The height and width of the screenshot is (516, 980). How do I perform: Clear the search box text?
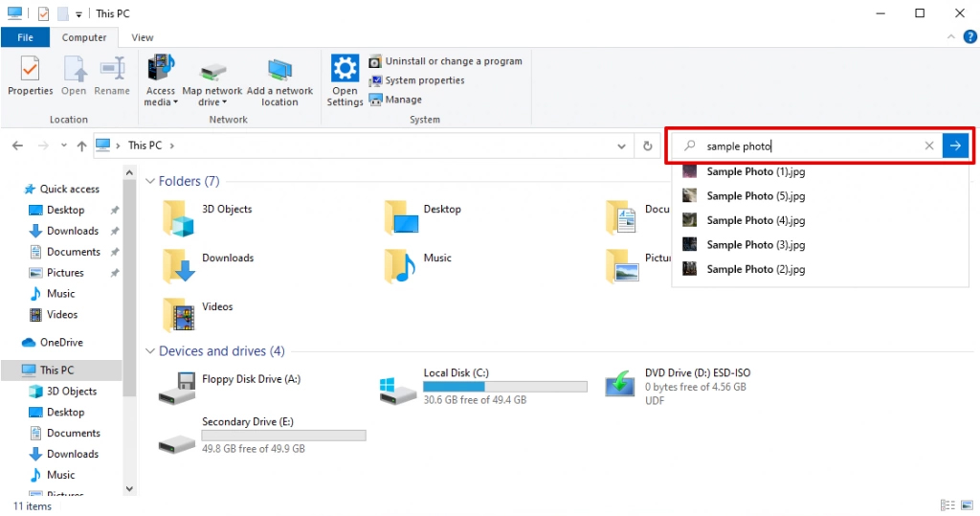click(x=929, y=146)
